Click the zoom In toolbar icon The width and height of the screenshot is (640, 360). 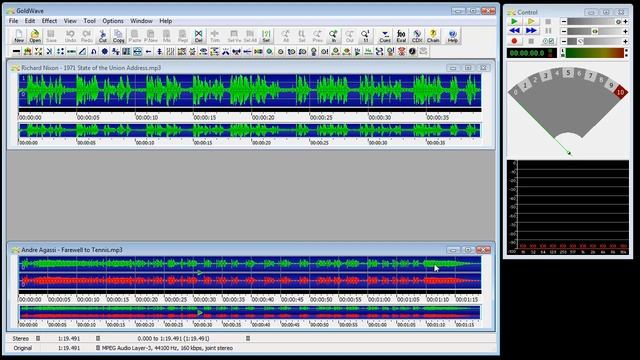[333, 36]
